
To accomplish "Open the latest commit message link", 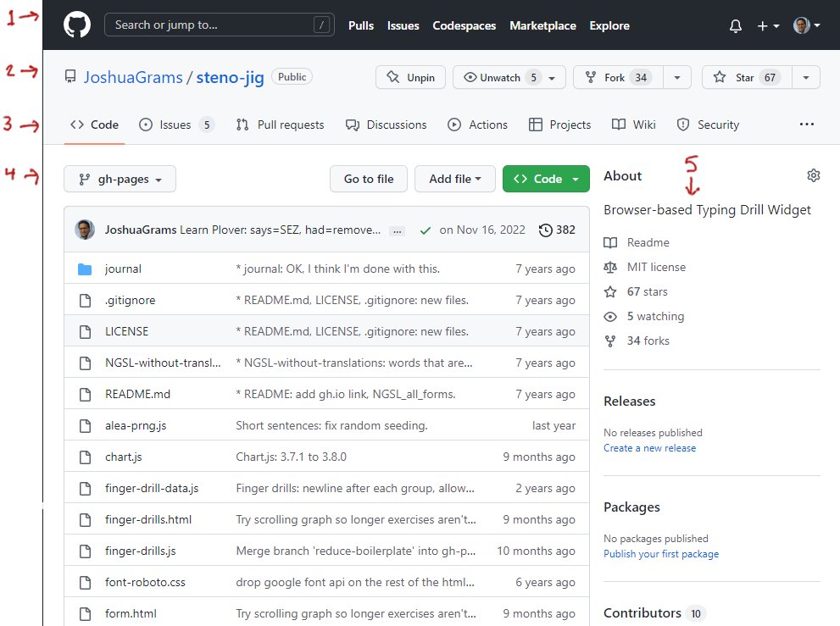I will [281, 230].
